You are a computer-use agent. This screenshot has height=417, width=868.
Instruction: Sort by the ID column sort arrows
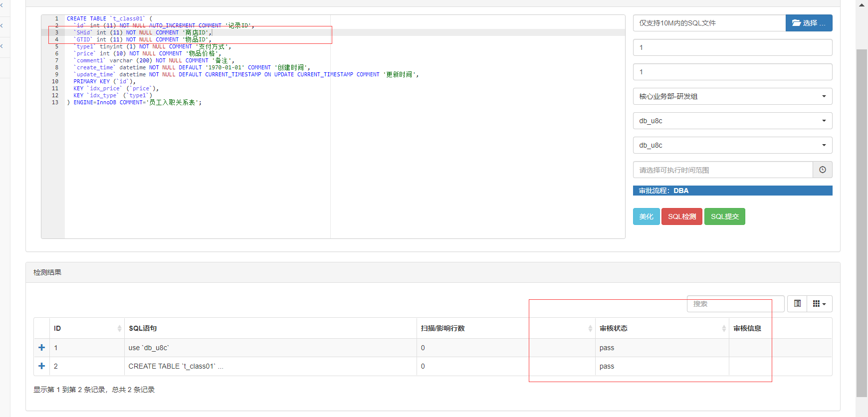pyautogui.click(x=119, y=328)
